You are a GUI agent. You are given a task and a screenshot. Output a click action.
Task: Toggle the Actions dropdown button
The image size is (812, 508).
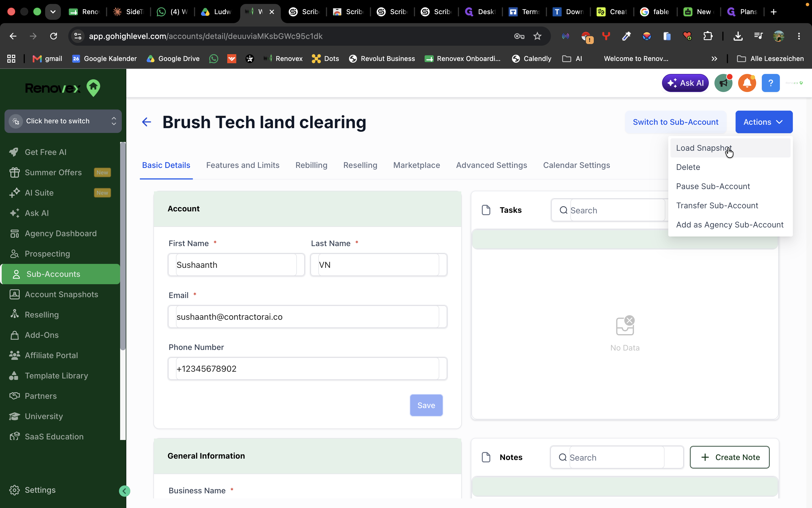tap(764, 122)
